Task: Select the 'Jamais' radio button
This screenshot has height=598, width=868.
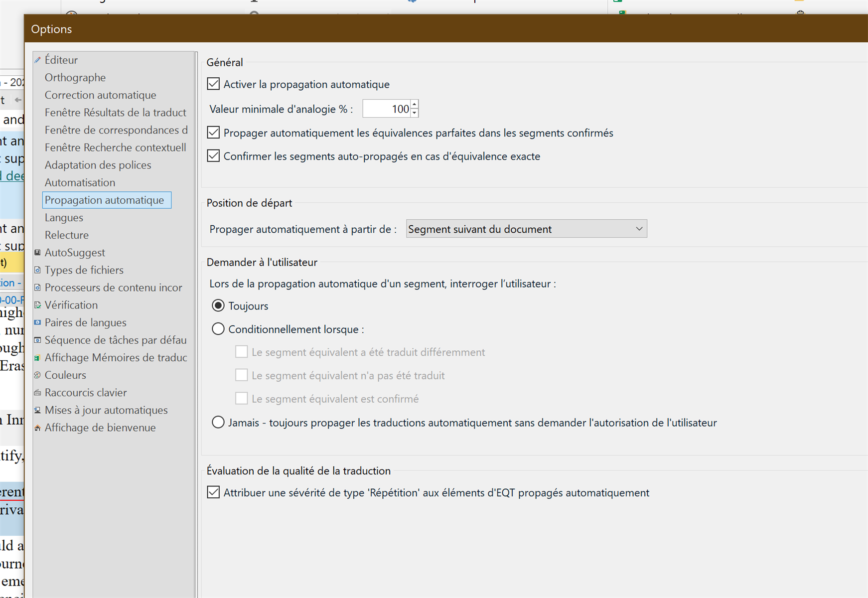Action: point(218,422)
